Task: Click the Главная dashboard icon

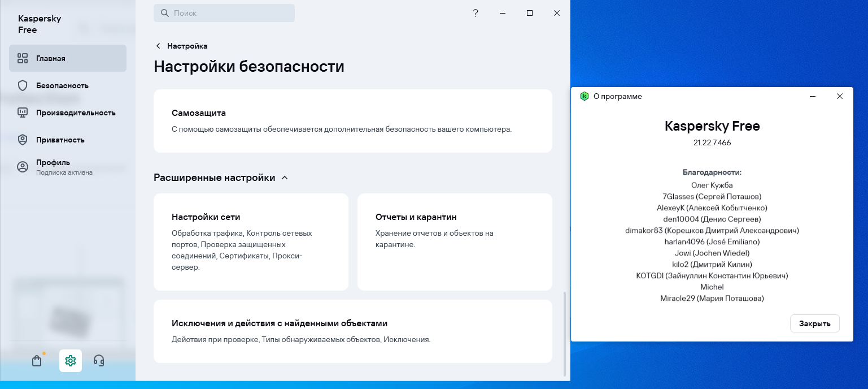Action: (x=23, y=58)
